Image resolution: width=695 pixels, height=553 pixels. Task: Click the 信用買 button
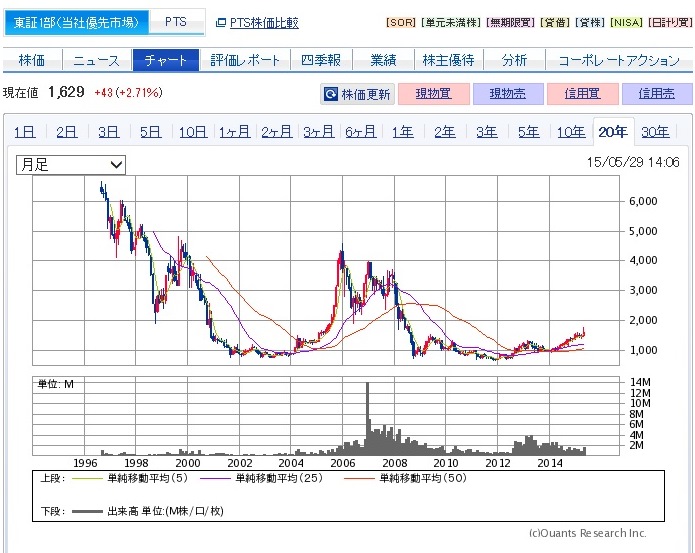click(581, 95)
